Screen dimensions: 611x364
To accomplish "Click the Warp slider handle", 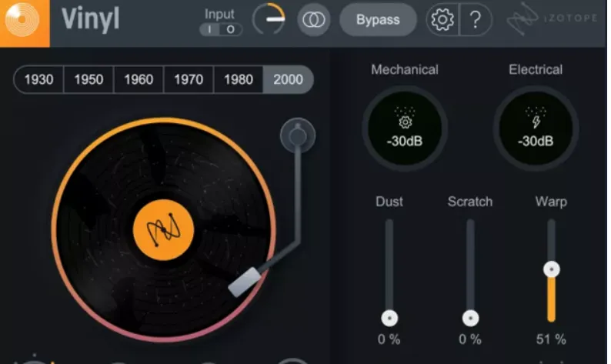I will point(552,269).
